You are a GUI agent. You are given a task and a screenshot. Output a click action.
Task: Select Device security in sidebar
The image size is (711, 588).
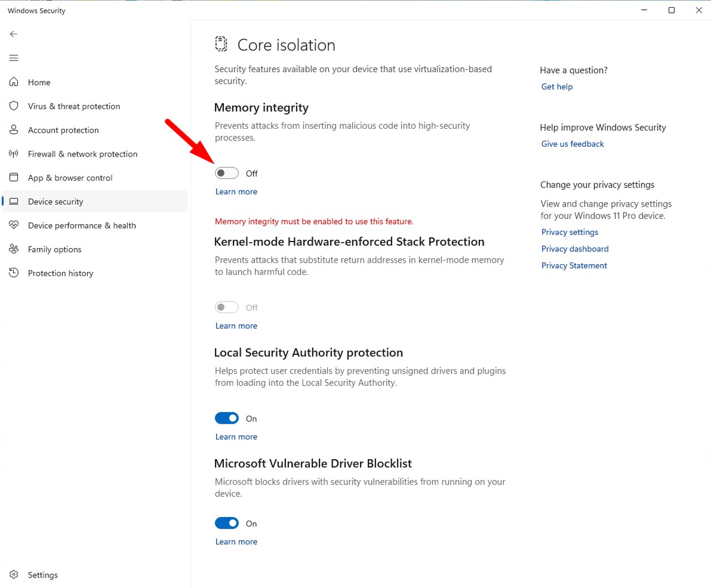[x=95, y=202]
